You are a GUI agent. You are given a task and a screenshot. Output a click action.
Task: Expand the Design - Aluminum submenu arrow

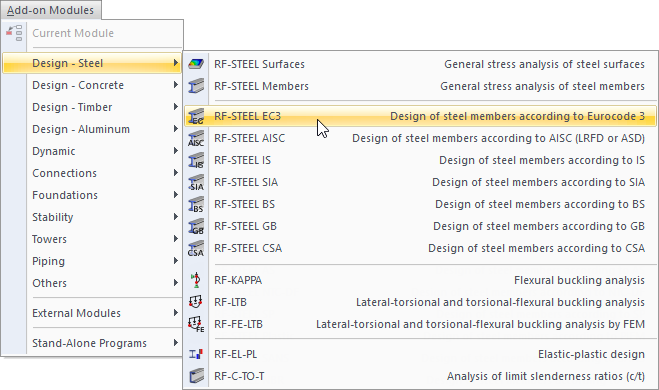[x=175, y=129]
